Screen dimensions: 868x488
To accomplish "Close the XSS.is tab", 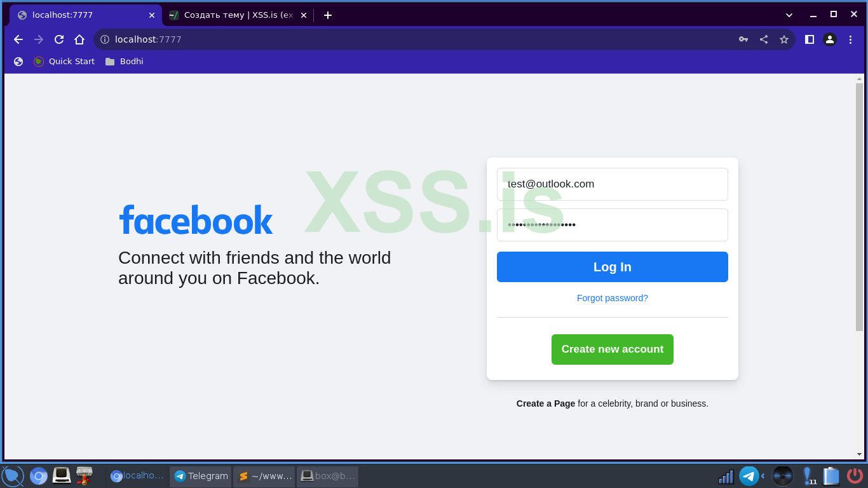I will click(303, 15).
